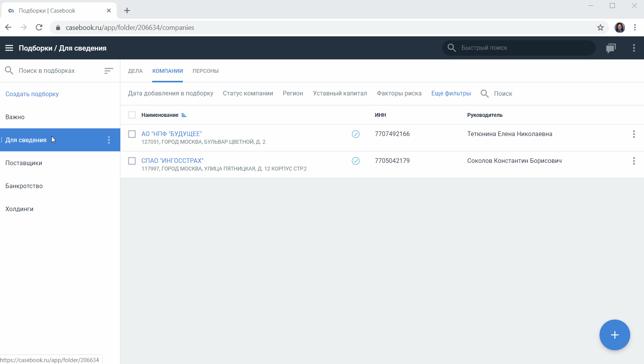Image resolution: width=644 pixels, height=364 pixels.
Task: Select the Банкротство folder
Action: pyautogui.click(x=60, y=186)
